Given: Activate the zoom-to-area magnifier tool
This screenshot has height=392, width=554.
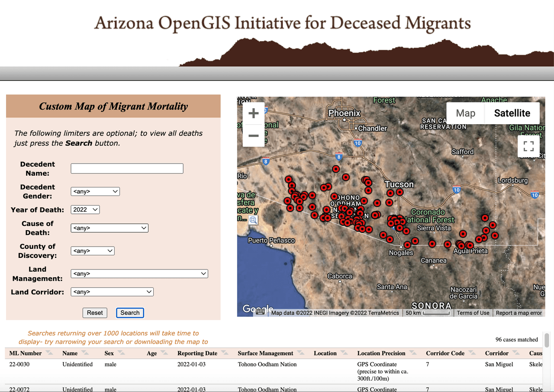Looking at the screenshot, I should [x=253, y=220].
